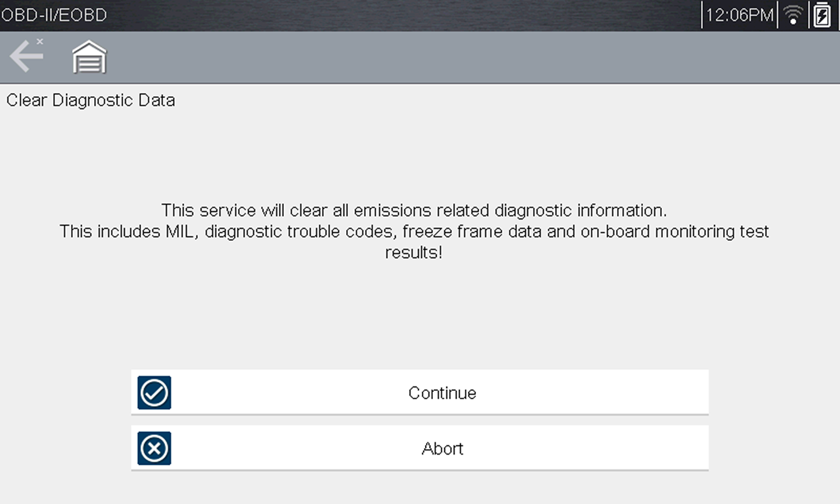Click the word 'results!' in the warning
This screenshot has width=840, height=504.
[414, 253]
